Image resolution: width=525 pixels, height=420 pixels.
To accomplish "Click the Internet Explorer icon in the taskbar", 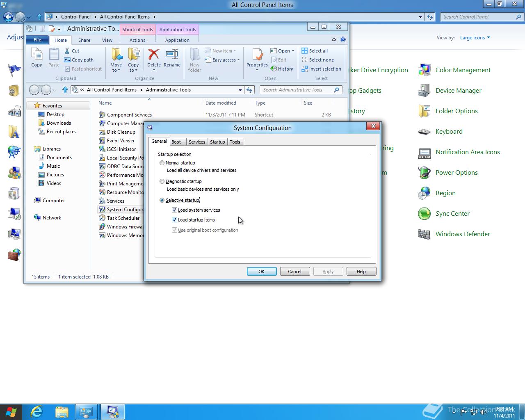I will click(x=37, y=412).
